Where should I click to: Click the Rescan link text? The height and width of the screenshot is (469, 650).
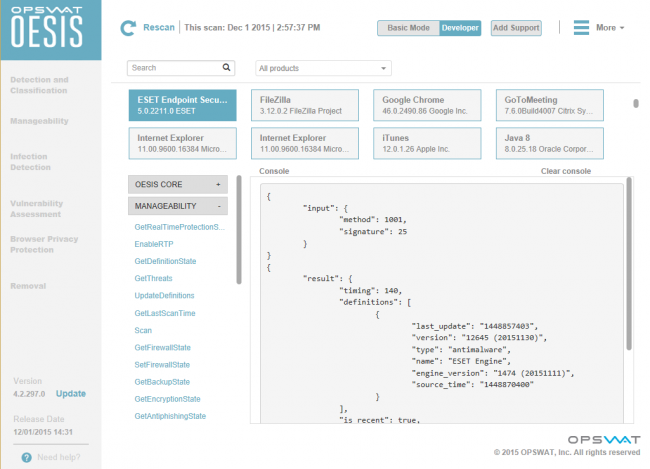(x=159, y=27)
